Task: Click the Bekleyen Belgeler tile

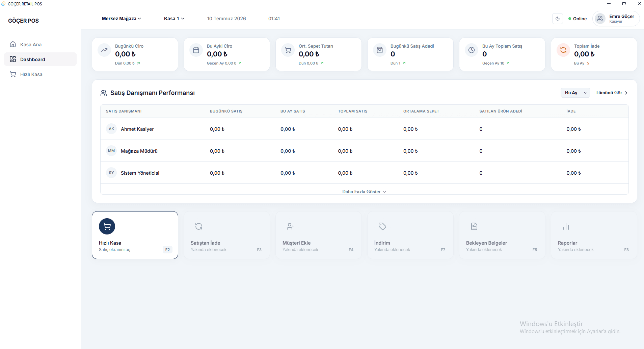Action: point(502,235)
